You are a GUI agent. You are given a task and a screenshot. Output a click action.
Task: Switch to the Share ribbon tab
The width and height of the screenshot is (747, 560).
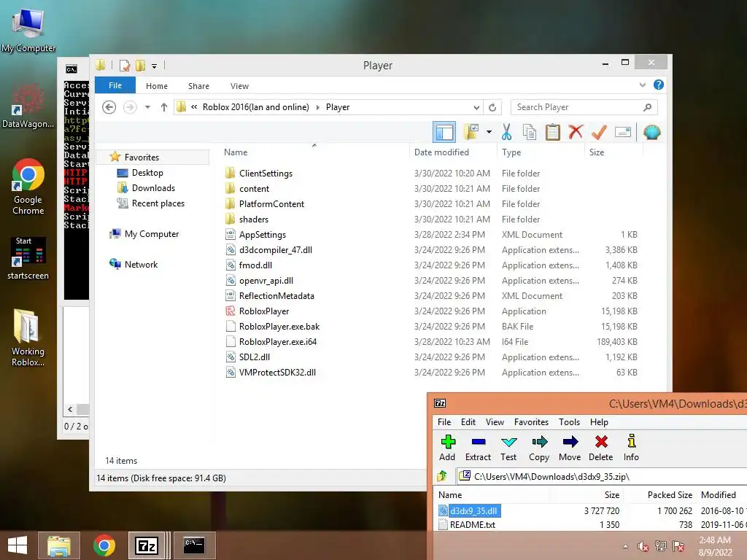[x=198, y=86]
